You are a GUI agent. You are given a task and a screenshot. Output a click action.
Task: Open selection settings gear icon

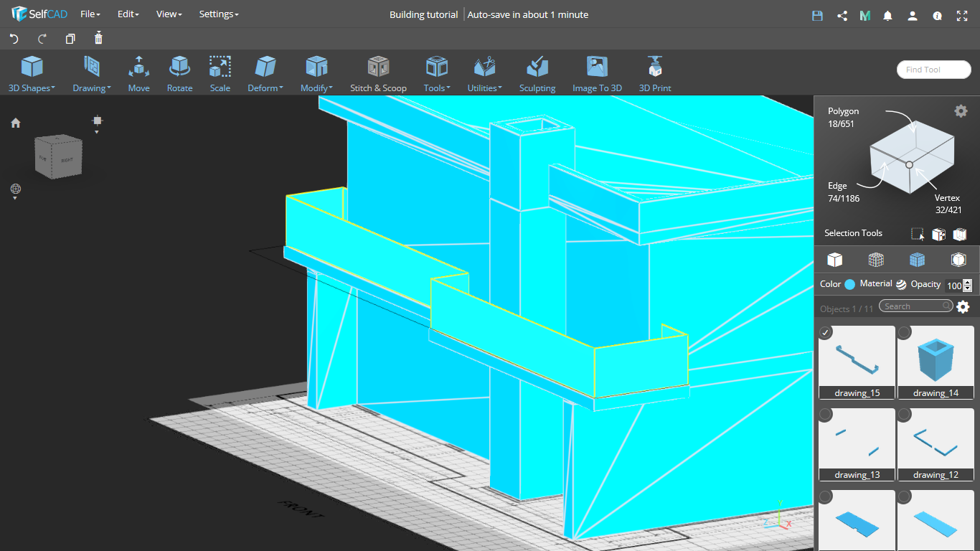point(961,110)
